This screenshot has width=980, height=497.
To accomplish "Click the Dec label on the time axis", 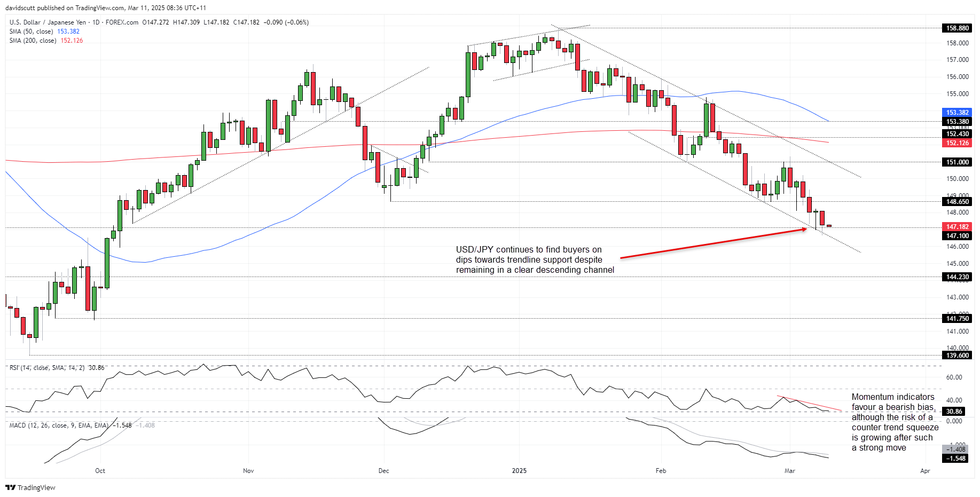I will click(383, 471).
